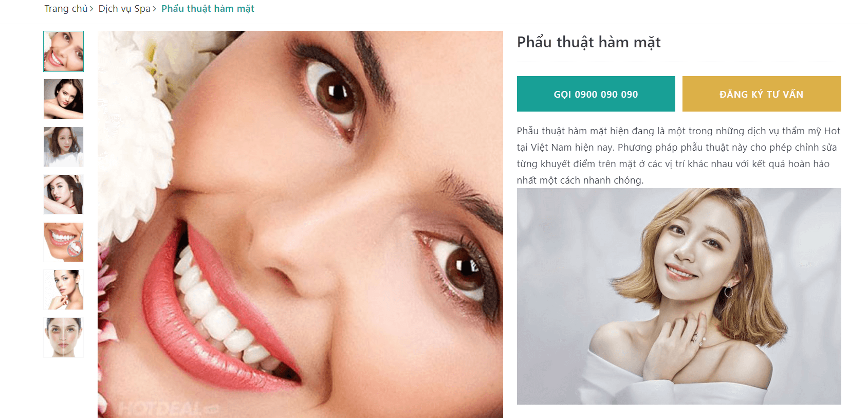This screenshot has width=868, height=418.
Task: Go to Trang chủ breadcrumb link
Action: coord(66,9)
